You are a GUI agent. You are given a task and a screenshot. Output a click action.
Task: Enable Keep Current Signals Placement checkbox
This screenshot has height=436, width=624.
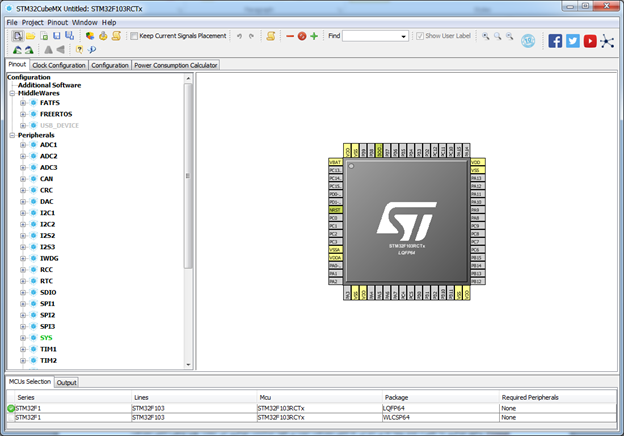134,36
